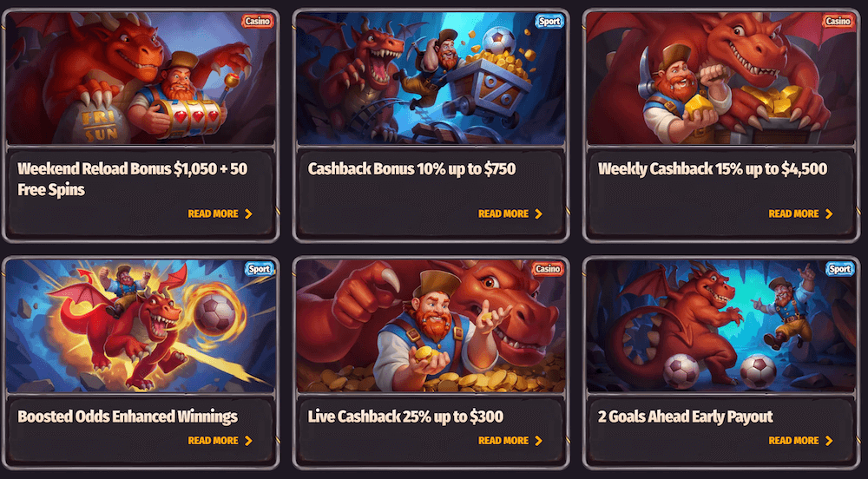
Task: Open Read More for Weekend Reload Bonus
Action: tap(220, 214)
